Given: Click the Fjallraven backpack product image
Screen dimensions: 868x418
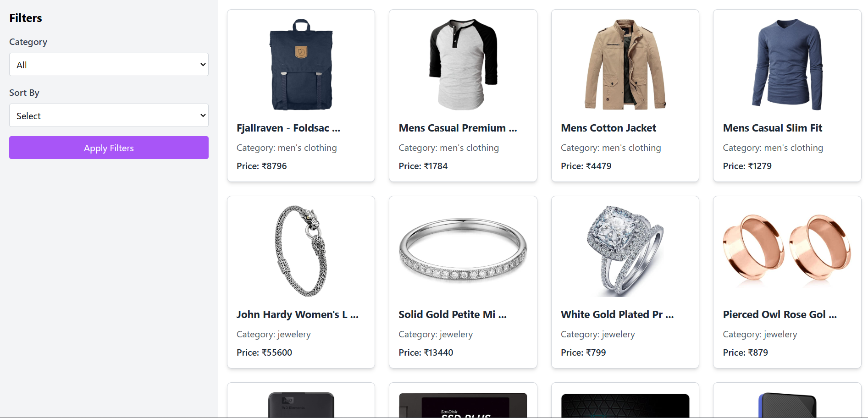Looking at the screenshot, I should click(301, 65).
